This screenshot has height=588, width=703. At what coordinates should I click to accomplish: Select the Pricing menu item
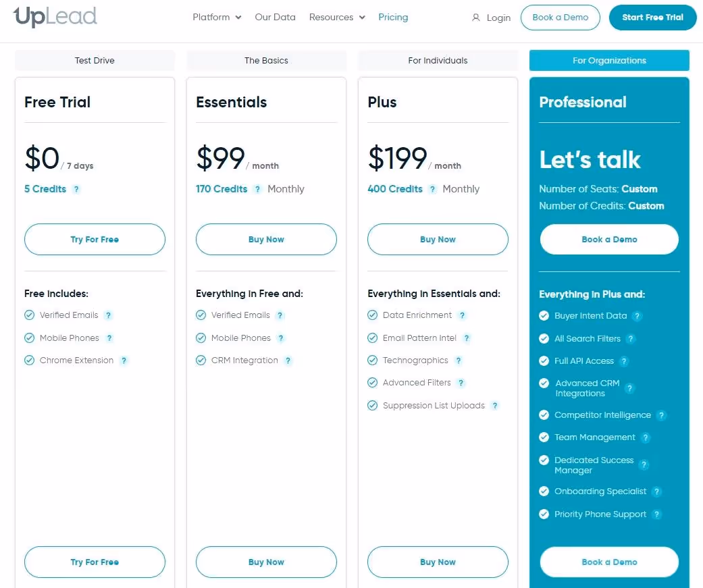pos(393,17)
